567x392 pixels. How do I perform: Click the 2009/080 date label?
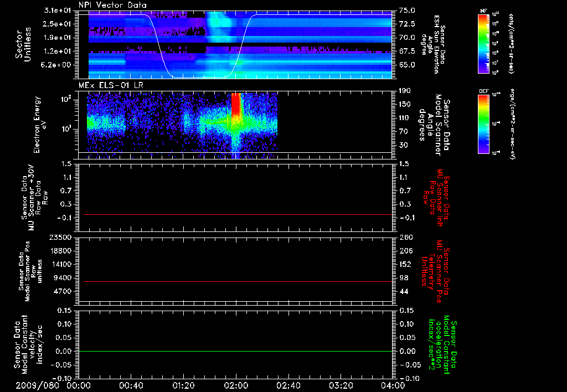[37, 385]
